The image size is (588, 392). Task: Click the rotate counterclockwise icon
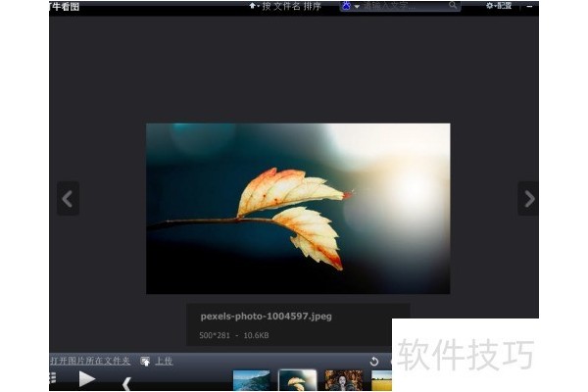point(373,362)
